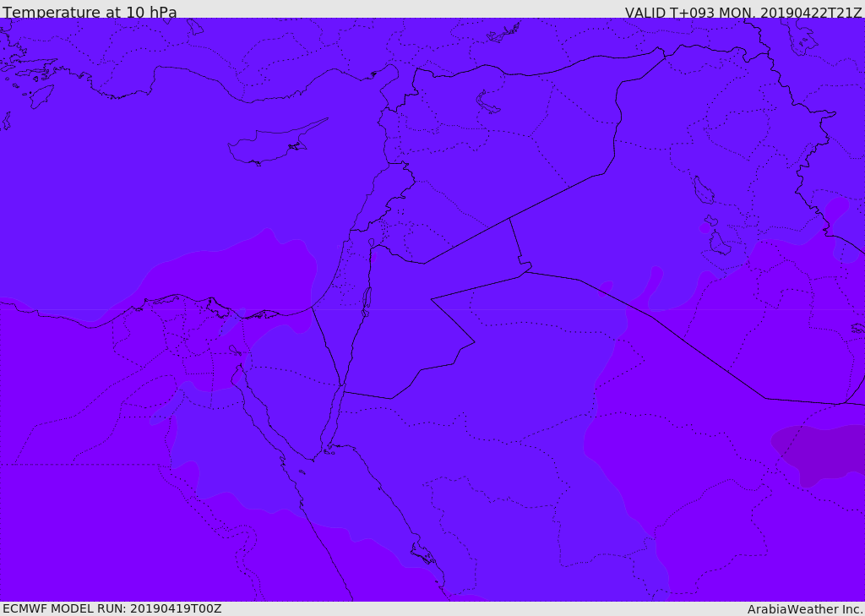Click the Sea of Galilee

(x=372, y=243)
